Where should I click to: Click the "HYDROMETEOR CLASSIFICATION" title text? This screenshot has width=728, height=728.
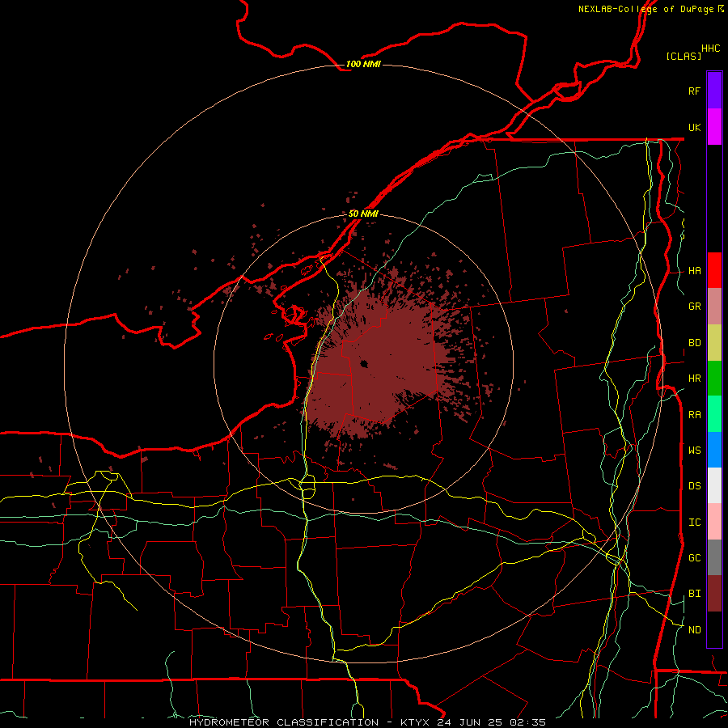[284, 722]
